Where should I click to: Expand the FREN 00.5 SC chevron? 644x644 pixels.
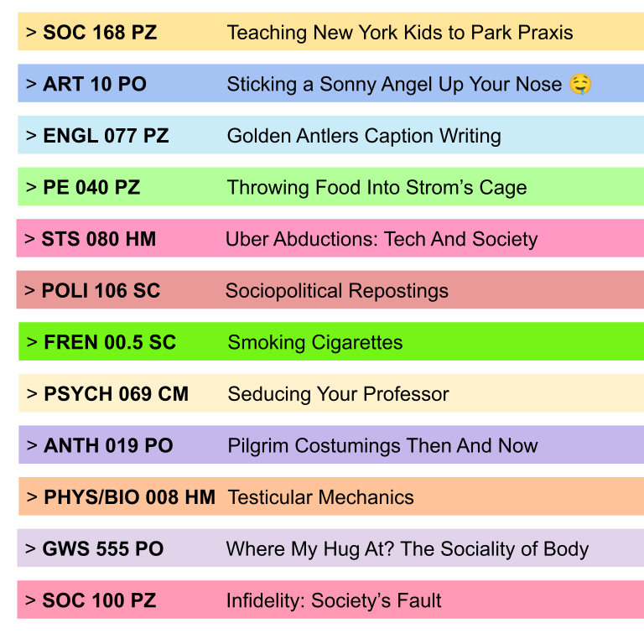tap(32, 343)
